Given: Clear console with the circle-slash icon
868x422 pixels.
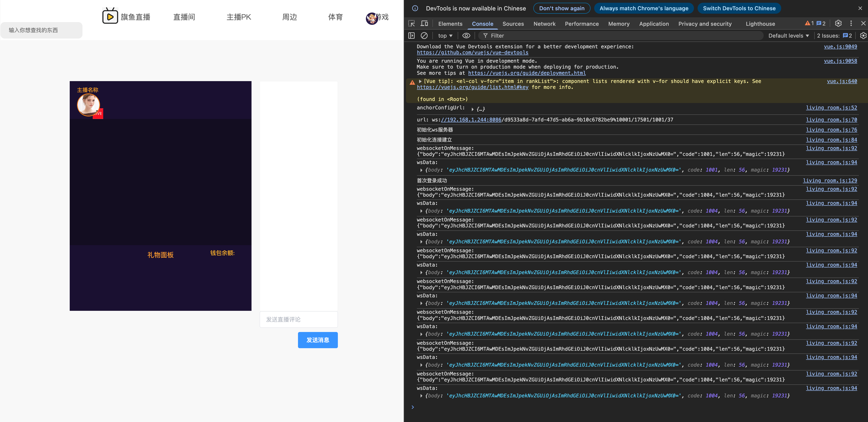Looking at the screenshot, I should point(424,36).
